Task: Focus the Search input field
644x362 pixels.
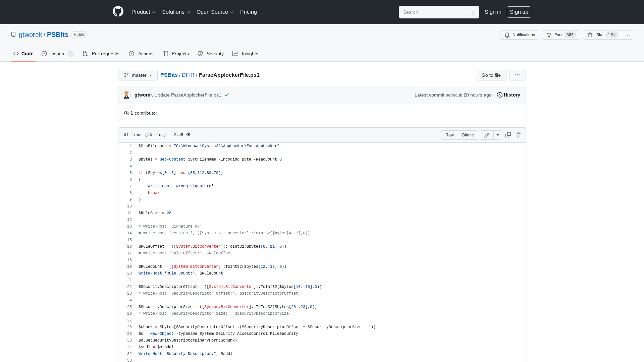Action: pos(439,12)
